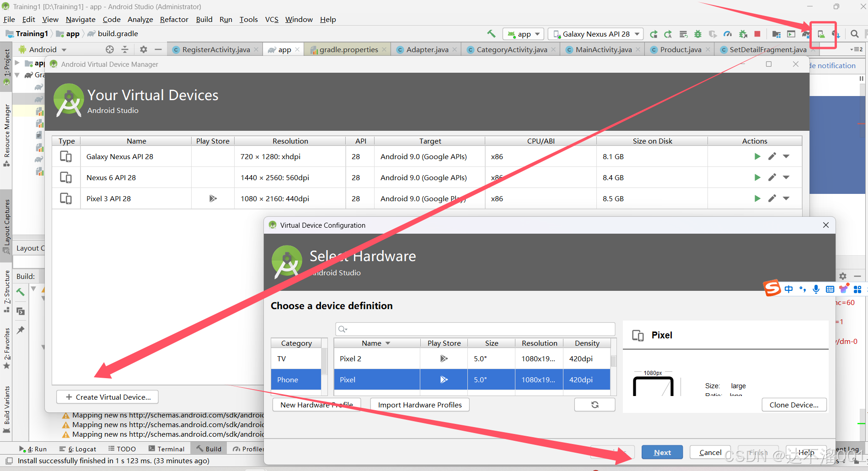Click the New Hardware Profile button
This screenshot has height=471, width=868.
(x=316, y=405)
